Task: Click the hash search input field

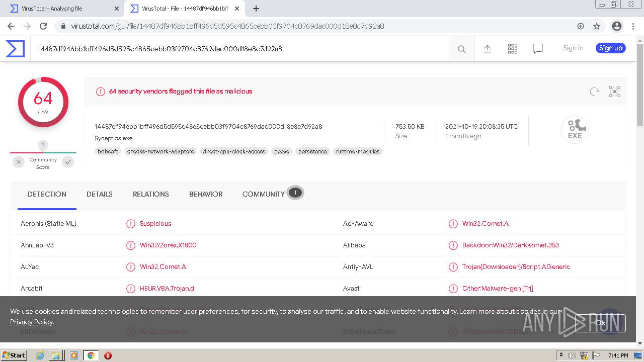Action: coord(239,49)
